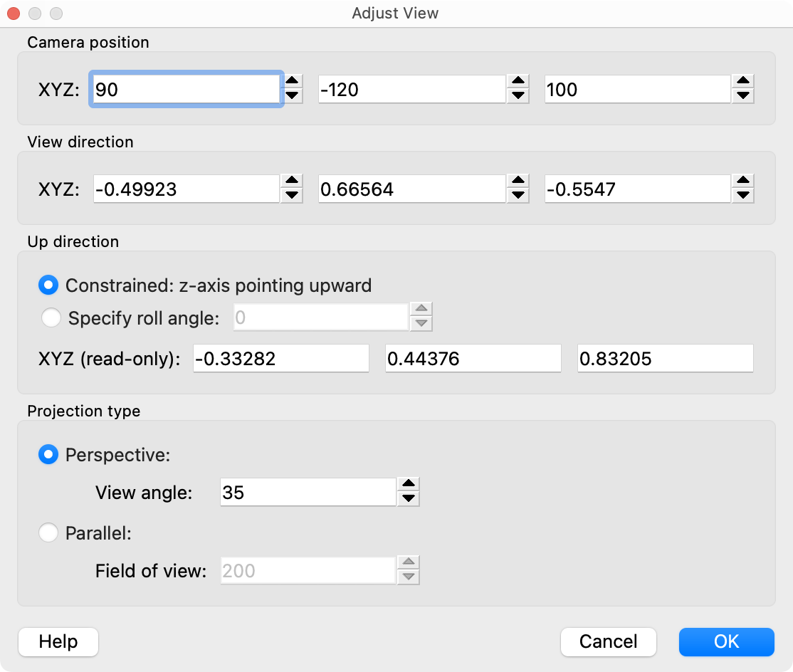Open Help for Adjust View
The image size is (793, 672).
point(58,641)
